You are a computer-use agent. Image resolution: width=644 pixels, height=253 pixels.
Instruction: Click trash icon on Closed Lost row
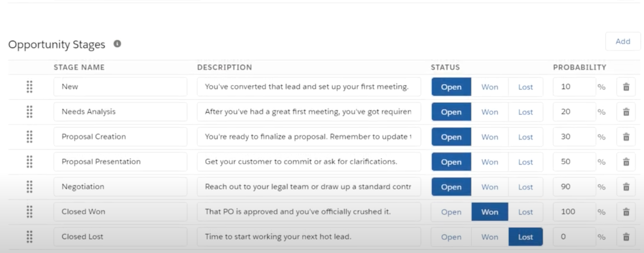(x=626, y=237)
